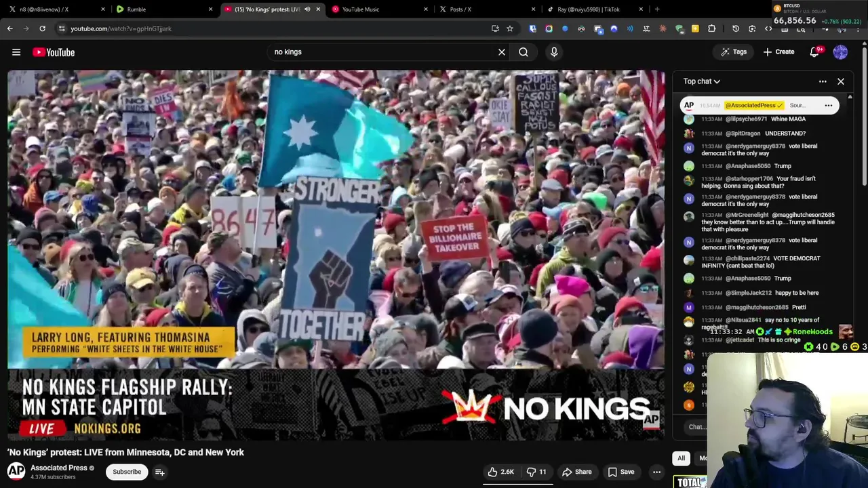Expand the Top chat mode dropdown
Viewport: 868px width, 488px height.
pyautogui.click(x=702, y=81)
